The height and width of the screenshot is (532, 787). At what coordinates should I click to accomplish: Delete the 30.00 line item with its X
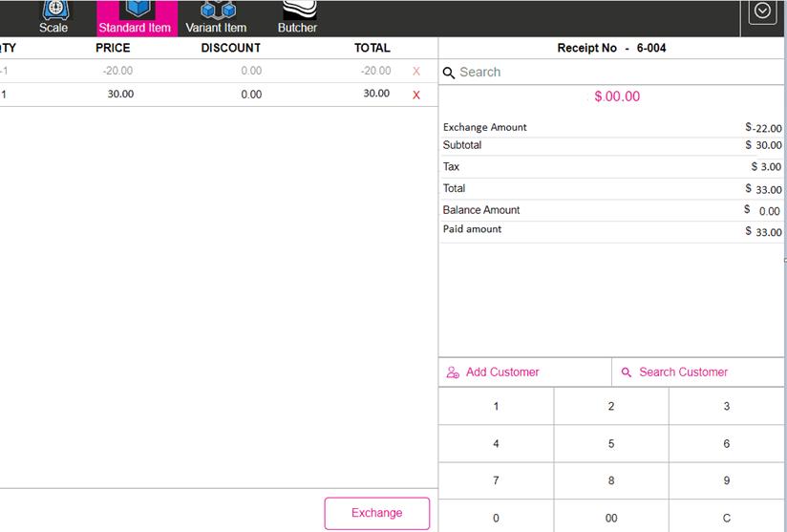coord(416,95)
